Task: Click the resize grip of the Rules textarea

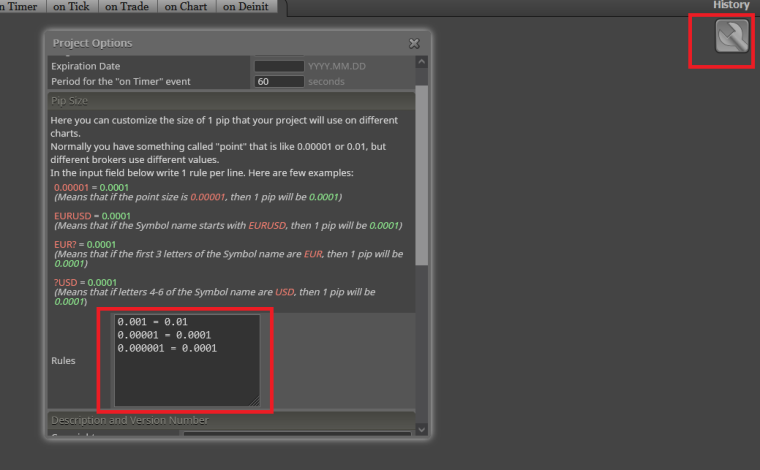Action: pyautogui.click(x=255, y=401)
